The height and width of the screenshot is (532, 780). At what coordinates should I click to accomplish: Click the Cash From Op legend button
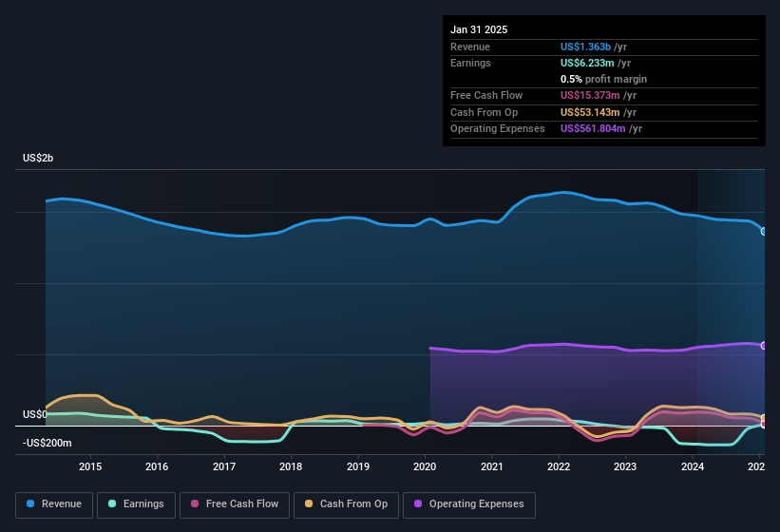click(347, 504)
